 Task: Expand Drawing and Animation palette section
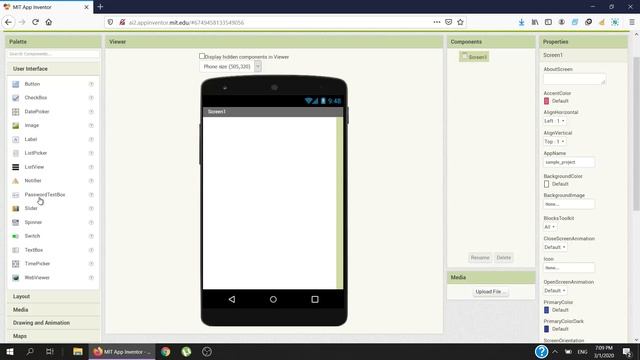(53, 322)
